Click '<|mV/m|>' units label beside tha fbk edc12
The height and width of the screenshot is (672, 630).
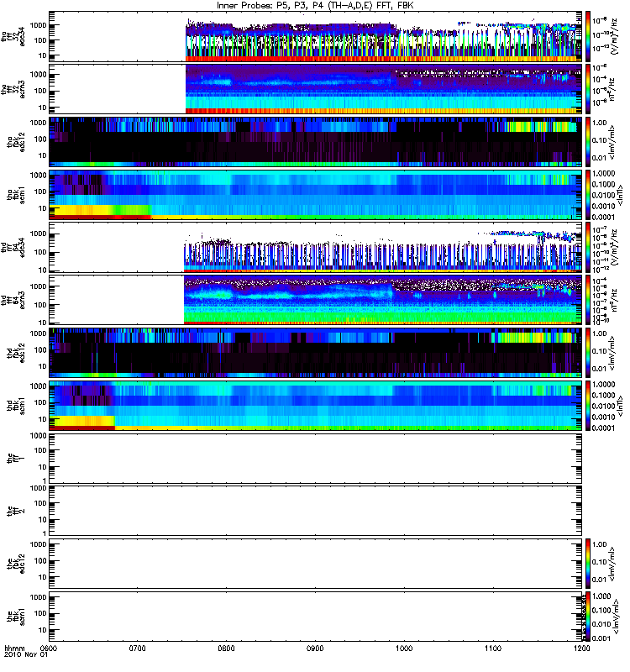click(x=612, y=142)
